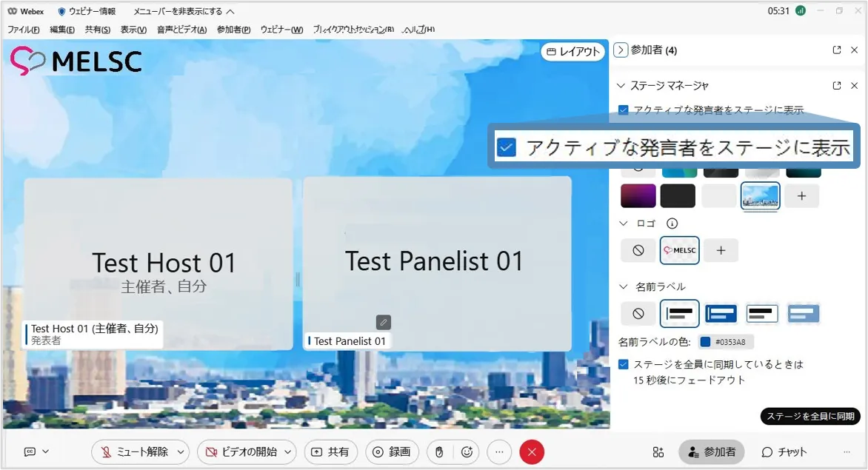Add a new logo with plus button

coord(721,250)
